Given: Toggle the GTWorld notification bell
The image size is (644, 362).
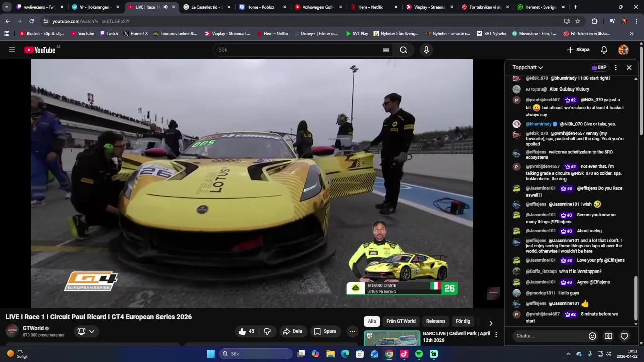Looking at the screenshot, I should pyautogui.click(x=81, y=331).
